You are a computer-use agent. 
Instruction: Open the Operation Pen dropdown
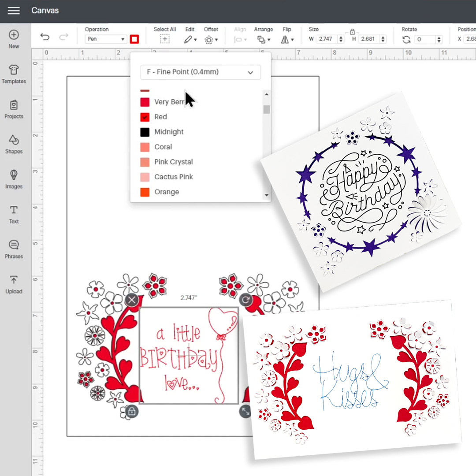tap(105, 39)
